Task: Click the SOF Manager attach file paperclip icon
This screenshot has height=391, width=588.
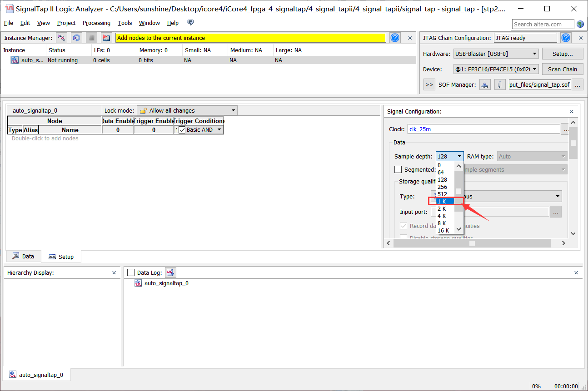Action: tap(500, 84)
